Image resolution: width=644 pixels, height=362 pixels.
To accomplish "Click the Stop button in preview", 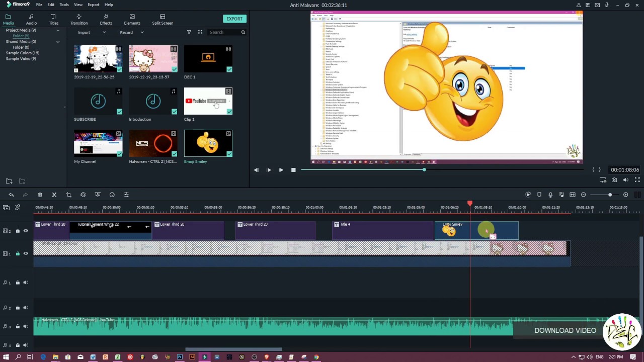I will click(294, 170).
